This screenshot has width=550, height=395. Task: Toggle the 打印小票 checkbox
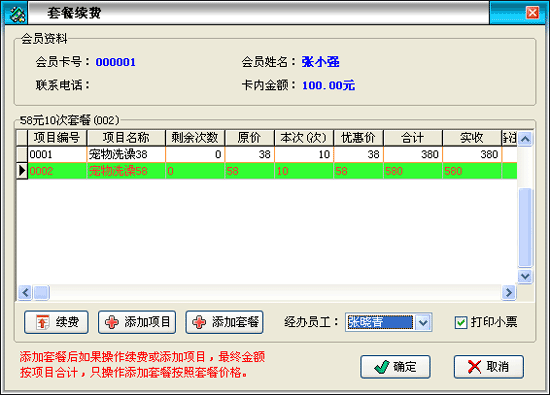coord(461,322)
